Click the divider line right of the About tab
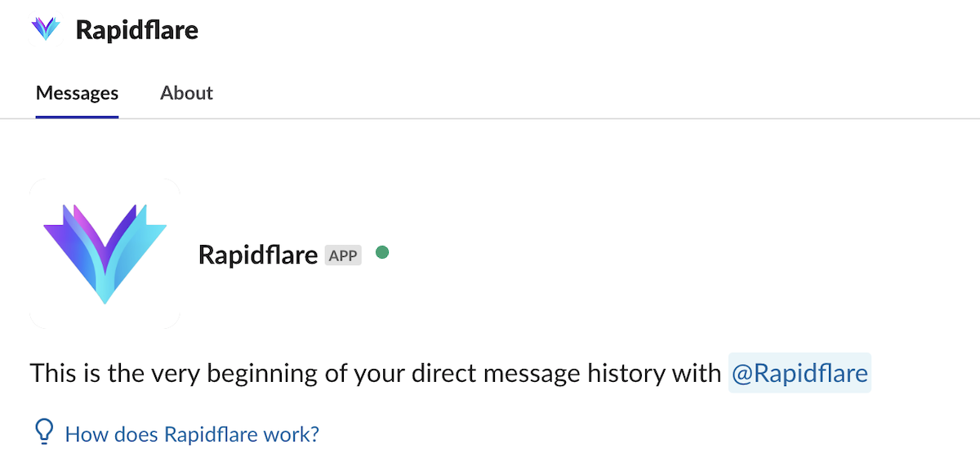The width and height of the screenshot is (980, 466). pyautogui.click(x=572, y=118)
